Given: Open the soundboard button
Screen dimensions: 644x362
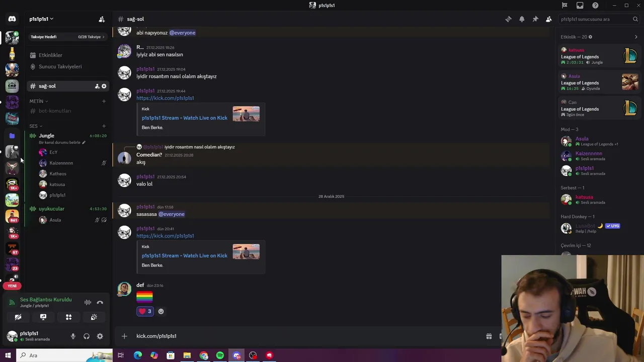Looking at the screenshot, I should click(94, 317).
